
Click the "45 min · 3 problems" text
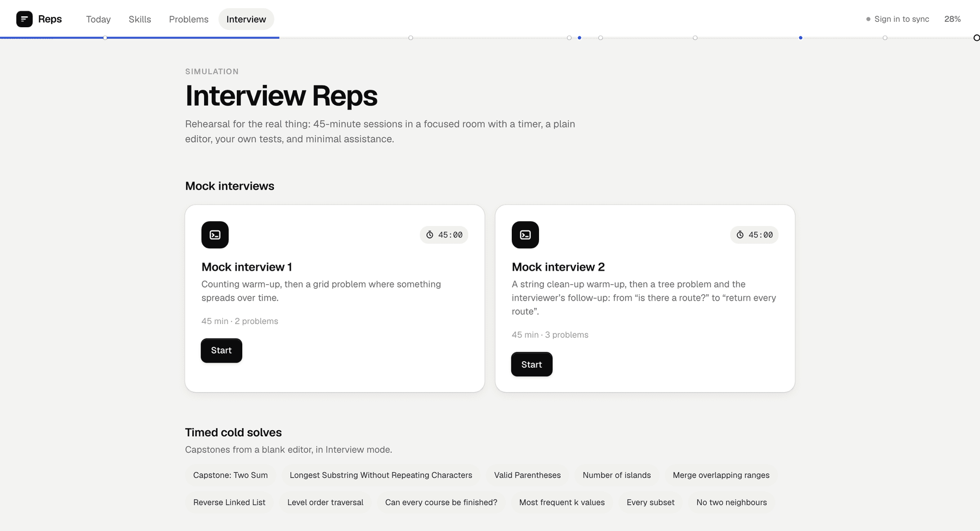click(550, 335)
